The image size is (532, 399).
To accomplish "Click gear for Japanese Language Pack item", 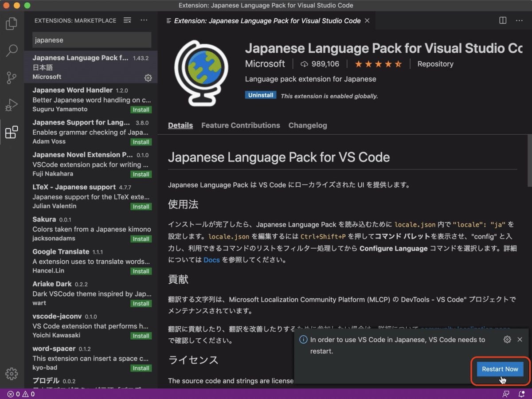I will [148, 78].
